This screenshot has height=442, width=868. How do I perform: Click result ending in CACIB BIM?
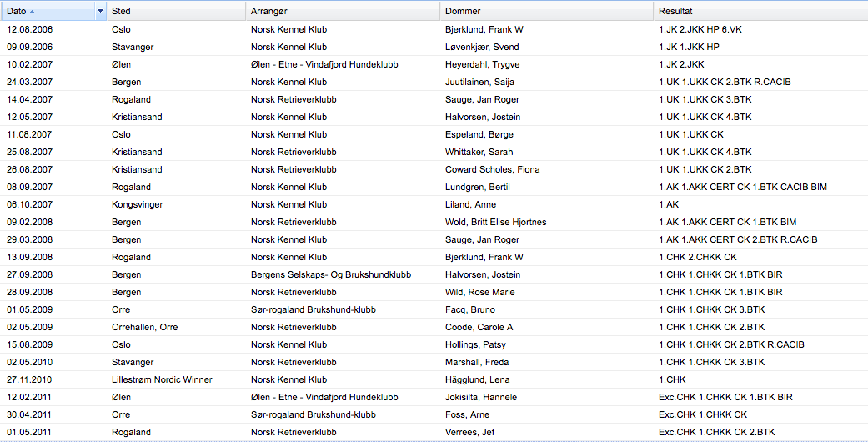pyautogui.click(x=742, y=187)
